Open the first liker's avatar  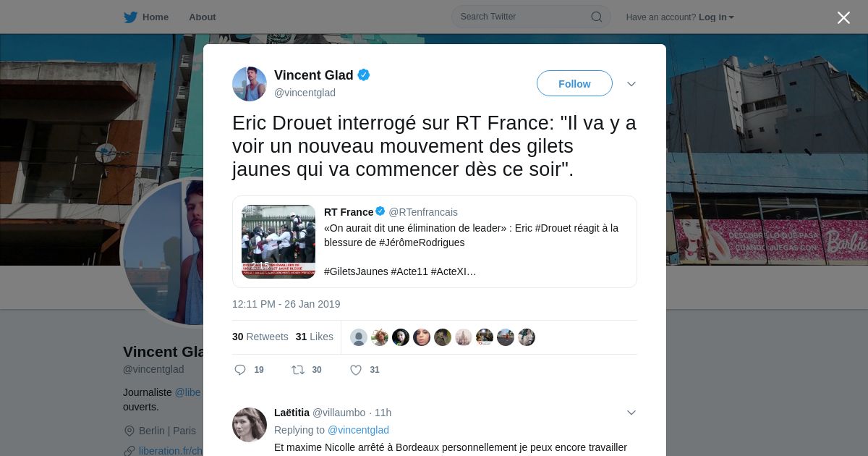(x=359, y=337)
